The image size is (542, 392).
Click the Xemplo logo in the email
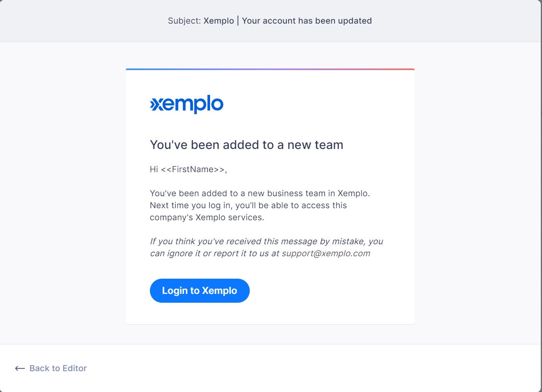(x=186, y=104)
